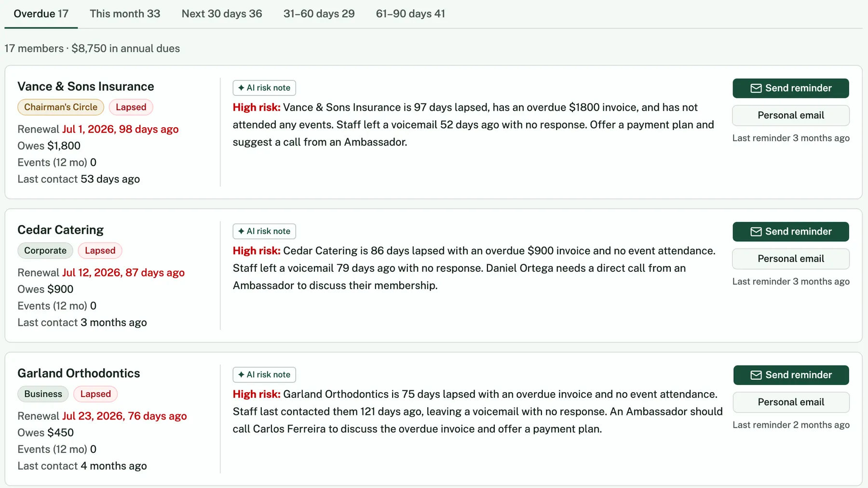Screen dimensions: 868x488
Task: Click envelope icon in Garland Orthodontics reminder button
Action: tap(756, 375)
